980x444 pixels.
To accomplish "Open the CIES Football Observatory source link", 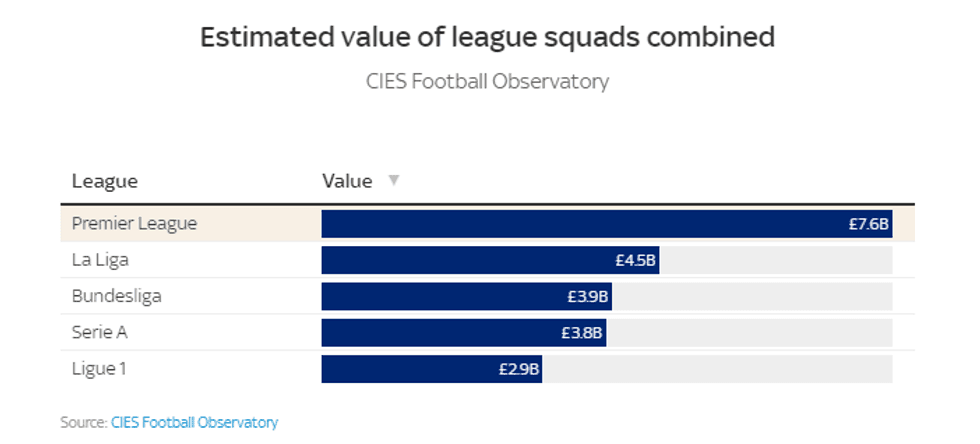I will click(194, 422).
